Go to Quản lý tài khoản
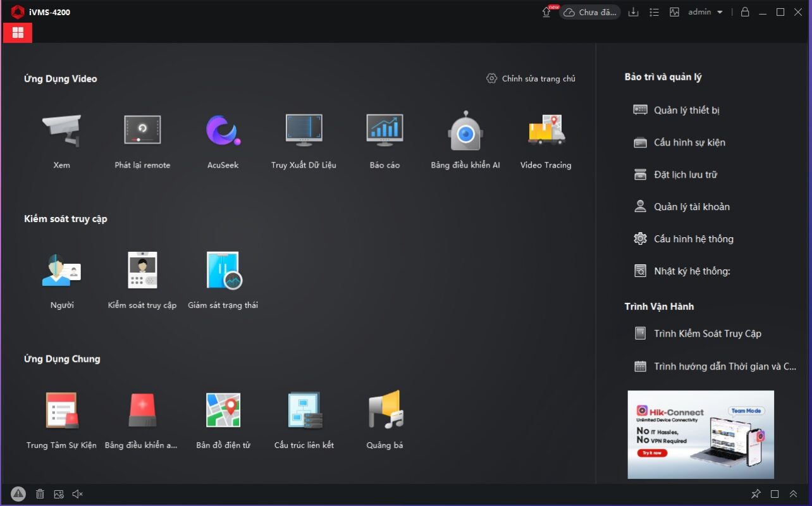This screenshot has height=506, width=812. point(682,207)
